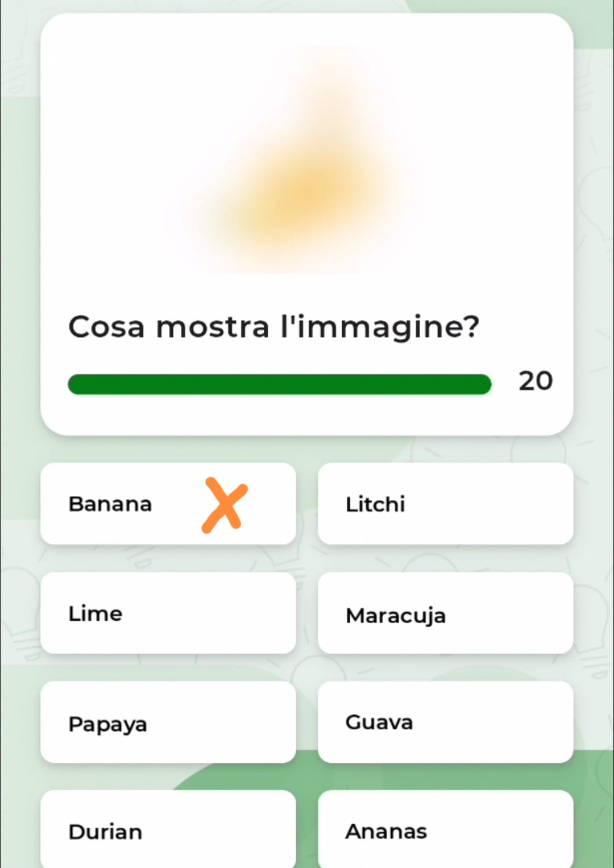
Task: Click the timer number 20
Action: 535,381
